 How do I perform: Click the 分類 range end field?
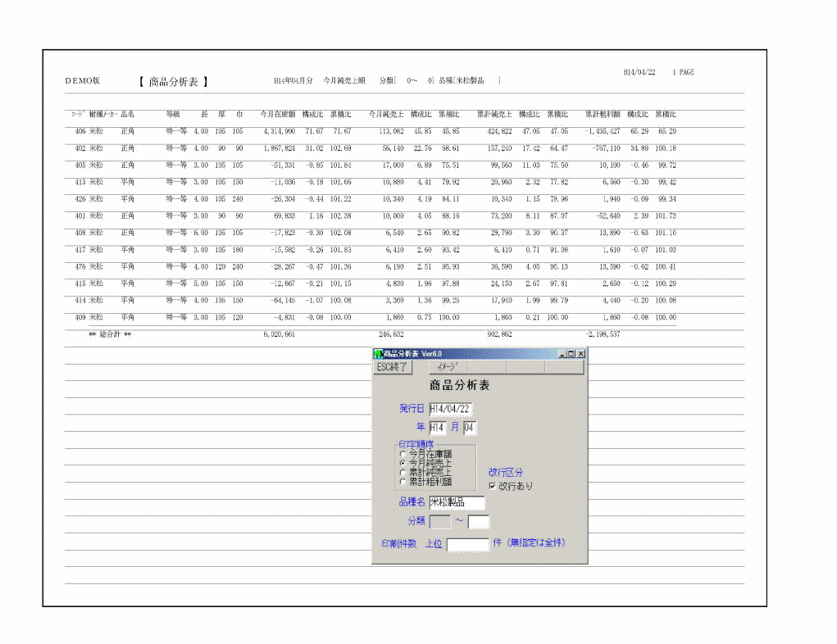pos(478,521)
